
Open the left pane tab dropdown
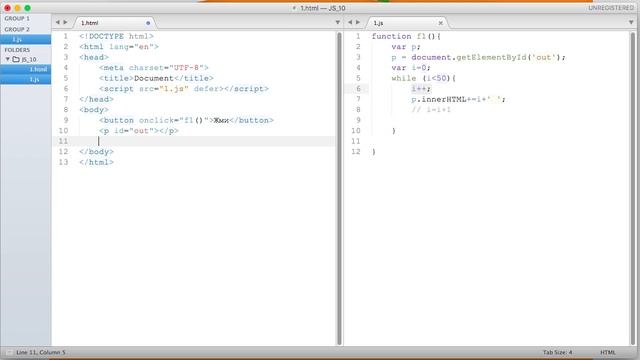[338, 22]
